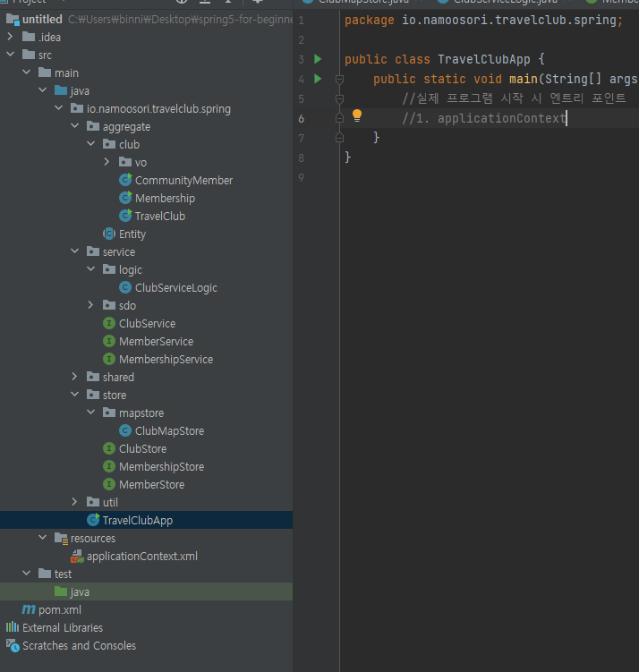639x672 pixels.
Task: Click the untitled project module icon
Action: (x=13, y=20)
